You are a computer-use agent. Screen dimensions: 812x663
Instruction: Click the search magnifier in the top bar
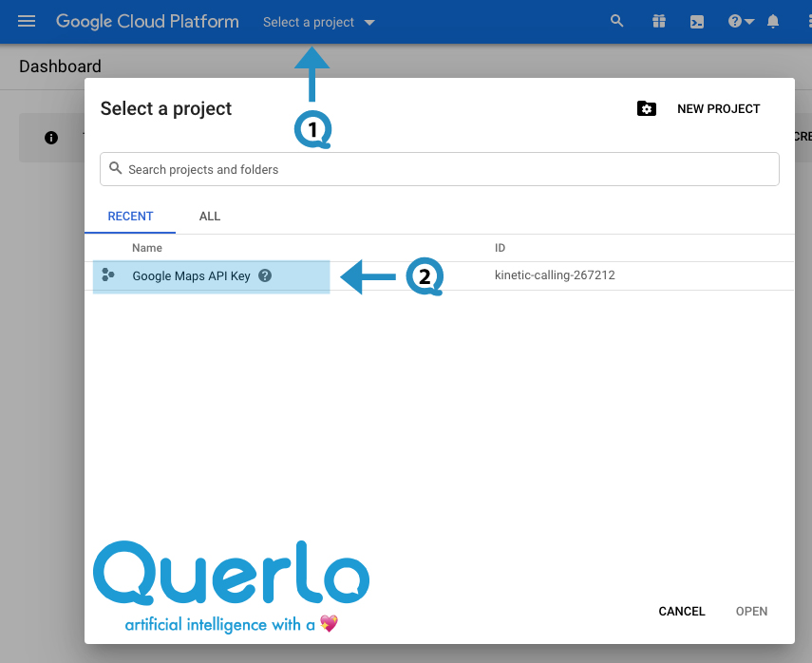tap(616, 21)
